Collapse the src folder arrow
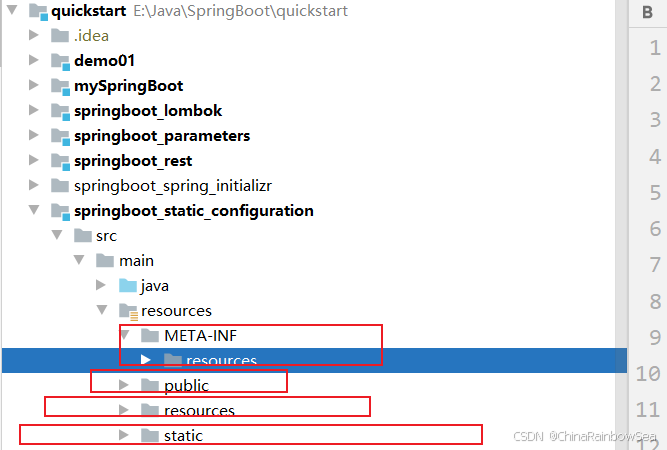 (57, 236)
